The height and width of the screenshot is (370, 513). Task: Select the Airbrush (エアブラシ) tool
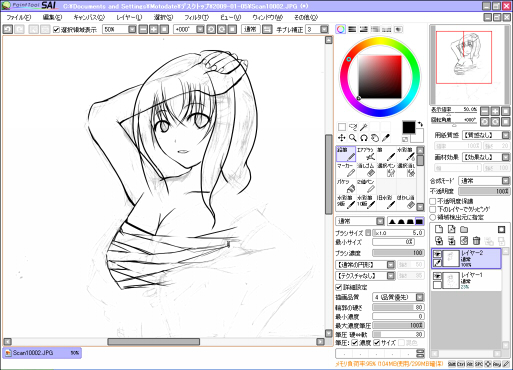point(366,154)
